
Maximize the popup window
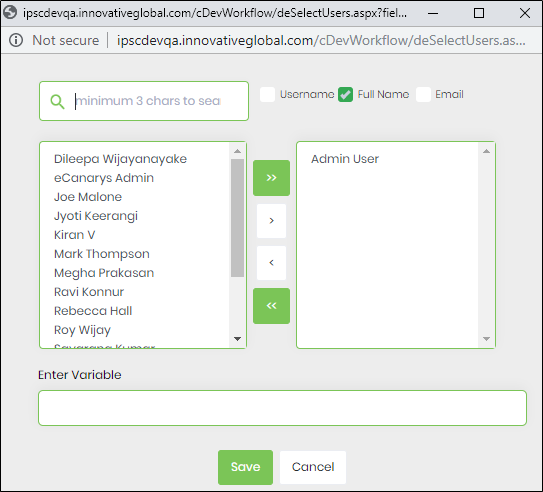479,14
